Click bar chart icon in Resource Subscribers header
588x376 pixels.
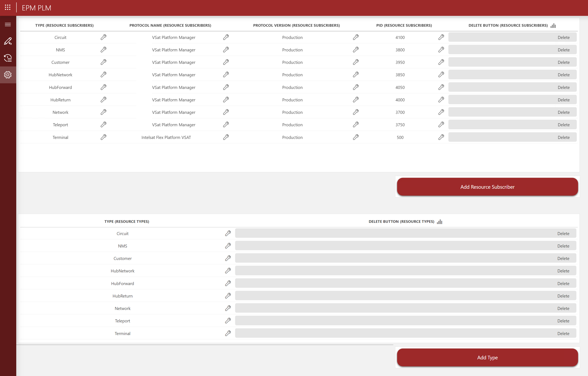[553, 25]
